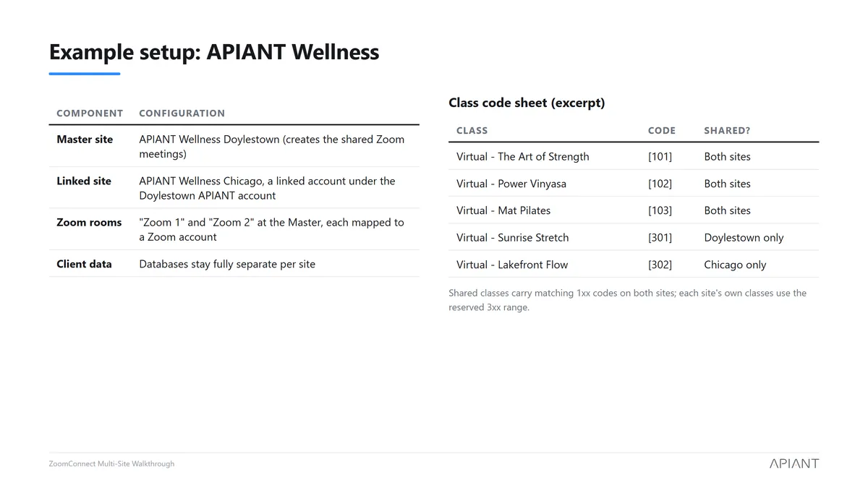868x488 pixels.
Task: Click the CODE column header
Action: click(662, 131)
